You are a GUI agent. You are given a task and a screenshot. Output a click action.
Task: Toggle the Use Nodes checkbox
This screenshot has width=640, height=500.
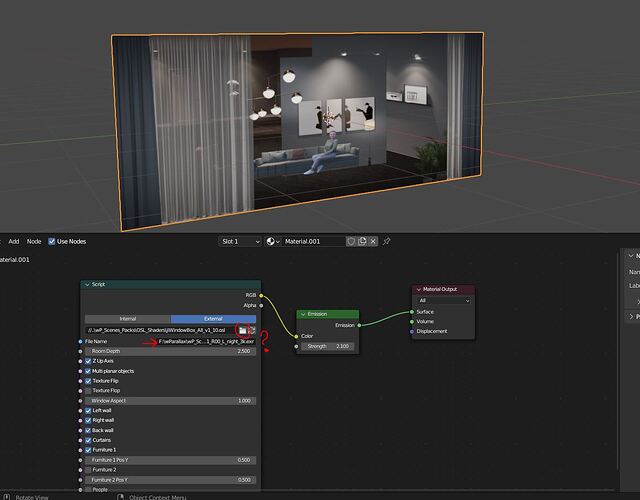(x=52, y=242)
